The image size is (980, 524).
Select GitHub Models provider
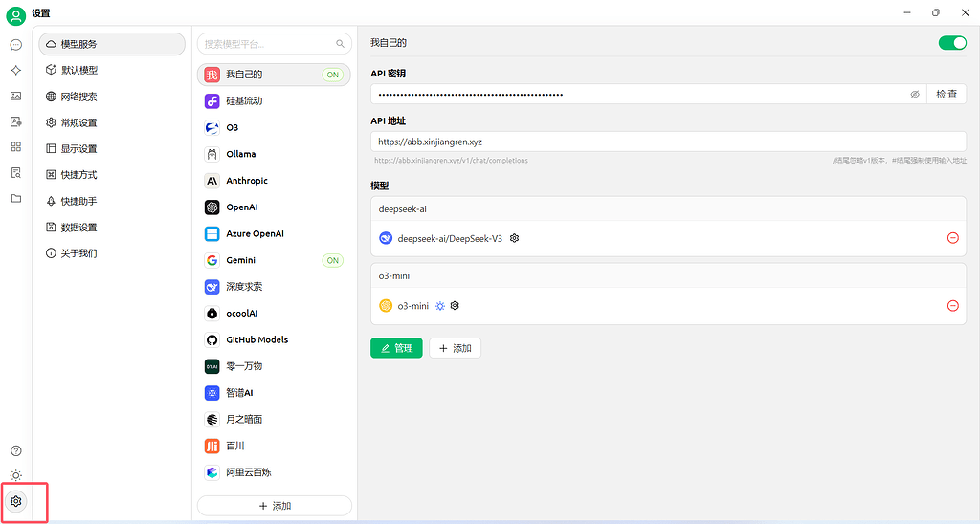[274, 339]
